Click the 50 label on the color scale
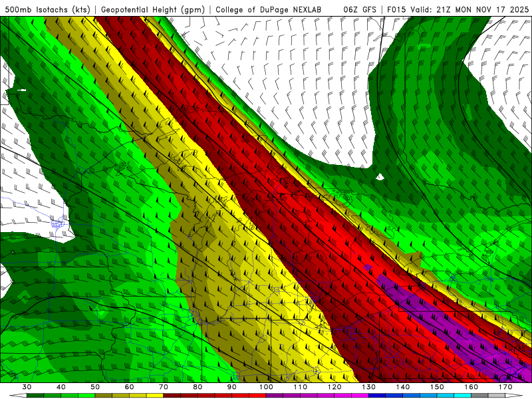Screen dimensions: 532x399 pos(95,387)
